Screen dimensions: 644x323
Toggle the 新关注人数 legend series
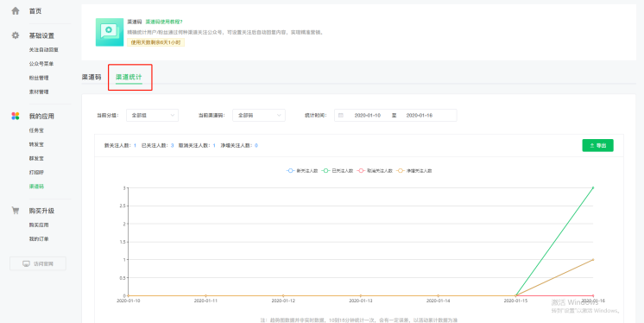[x=302, y=170]
